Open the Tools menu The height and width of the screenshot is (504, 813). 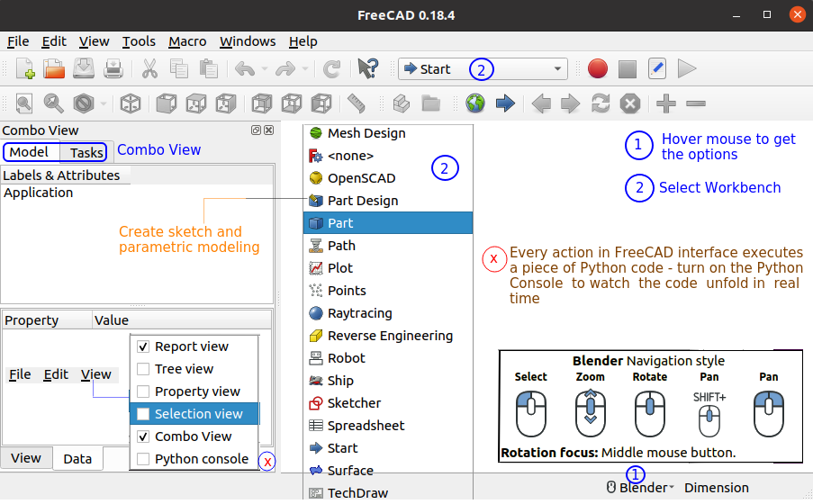click(139, 41)
